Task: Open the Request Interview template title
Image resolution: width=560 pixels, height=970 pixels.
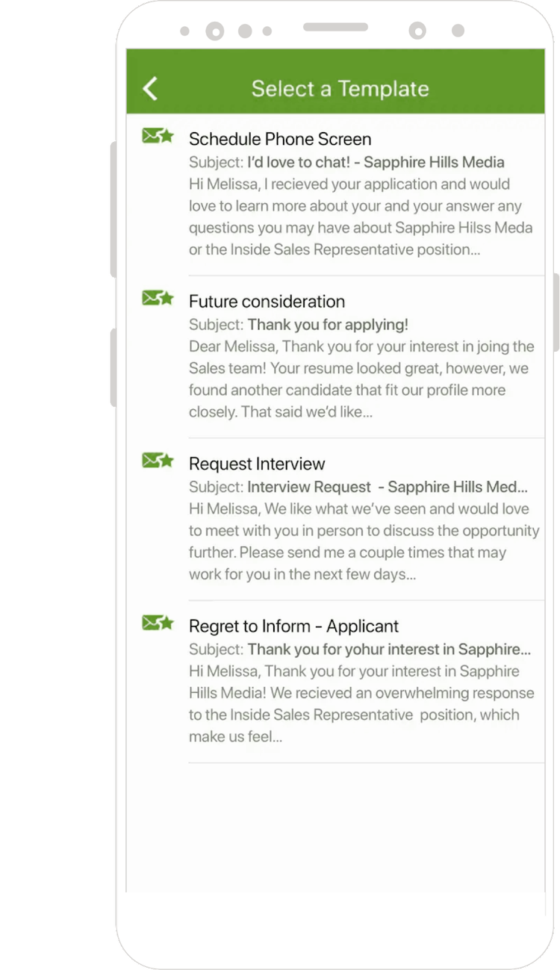Action: click(x=257, y=464)
